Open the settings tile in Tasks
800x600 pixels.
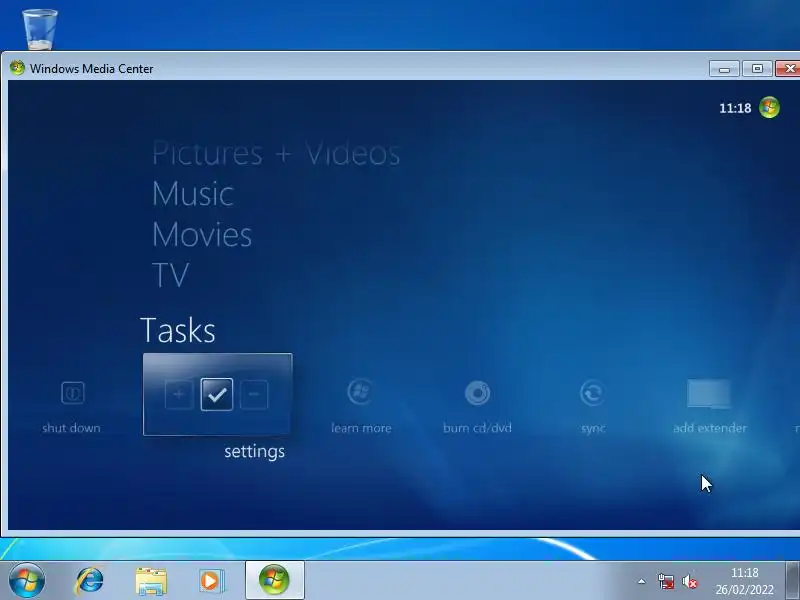pos(218,394)
